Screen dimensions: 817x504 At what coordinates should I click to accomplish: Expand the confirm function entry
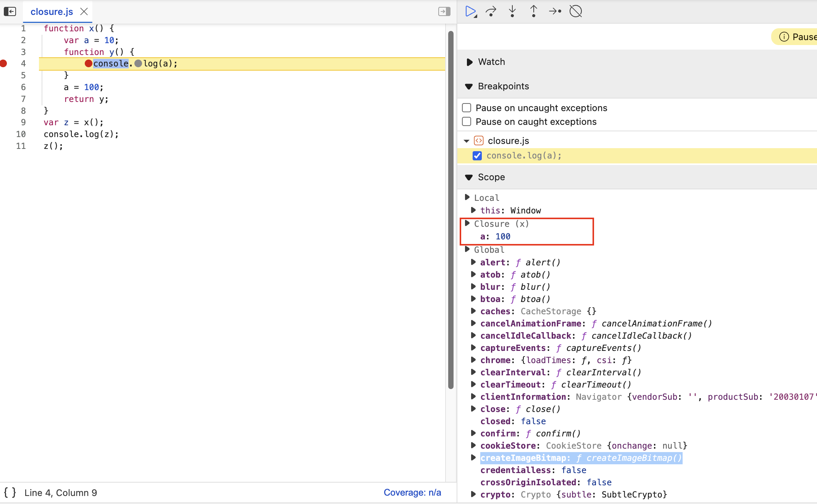[x=473, y=433]
